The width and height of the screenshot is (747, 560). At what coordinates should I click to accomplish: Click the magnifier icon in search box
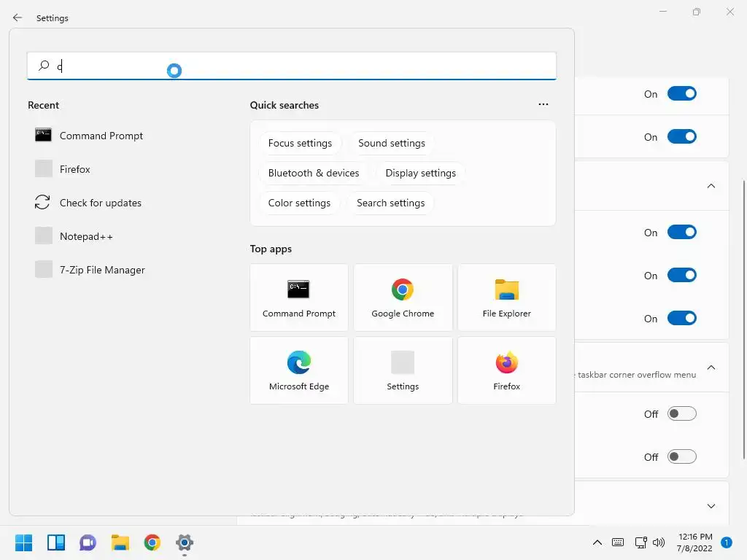pos(44,65)
